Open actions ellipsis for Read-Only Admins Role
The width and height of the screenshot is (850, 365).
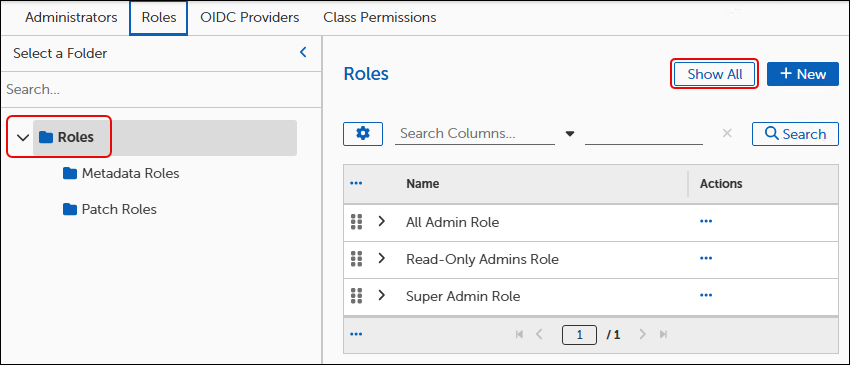pos(706,258)
